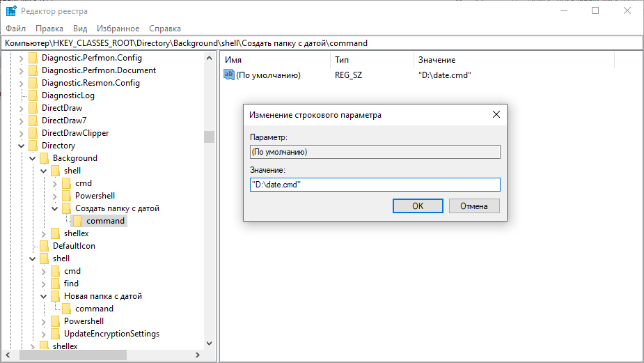Click into the Значение text field
Screen dimensions: 644x363
pos(375,185)
